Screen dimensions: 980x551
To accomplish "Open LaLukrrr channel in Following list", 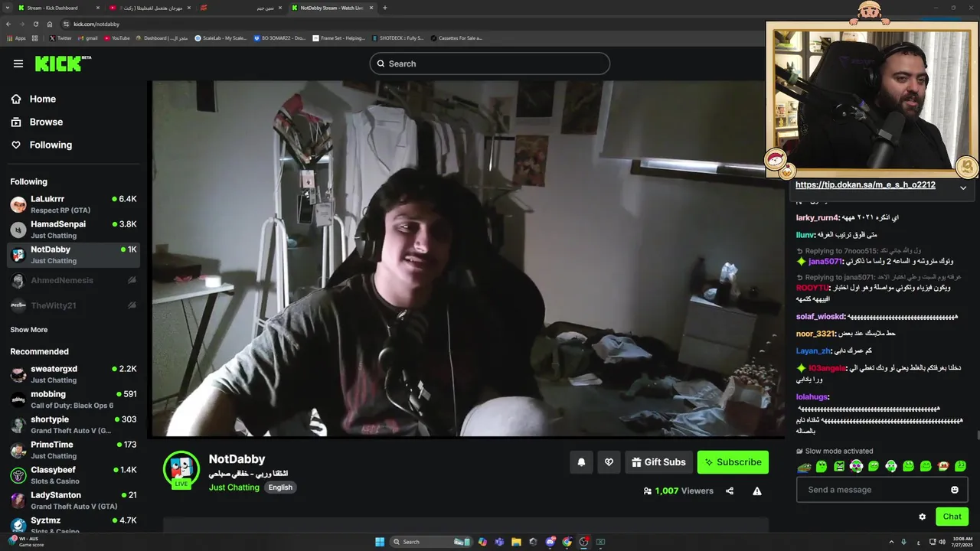I will point(73,204).
